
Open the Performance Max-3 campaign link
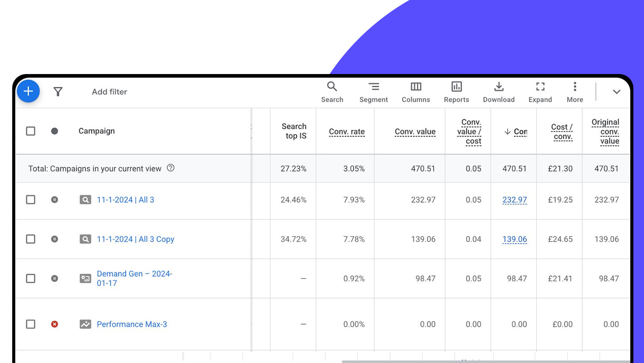(132, 324)
